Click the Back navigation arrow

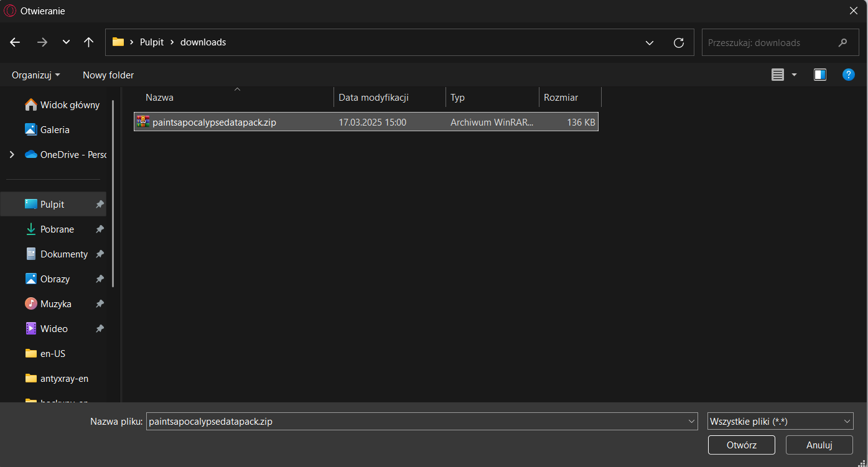[x=15, y=42]
